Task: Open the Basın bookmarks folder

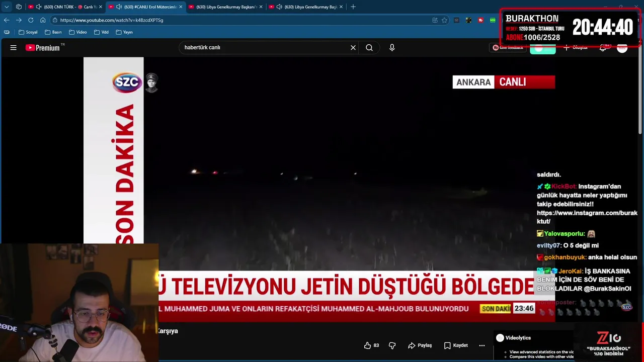Action: pyautogui.click(x=53, y=32)
